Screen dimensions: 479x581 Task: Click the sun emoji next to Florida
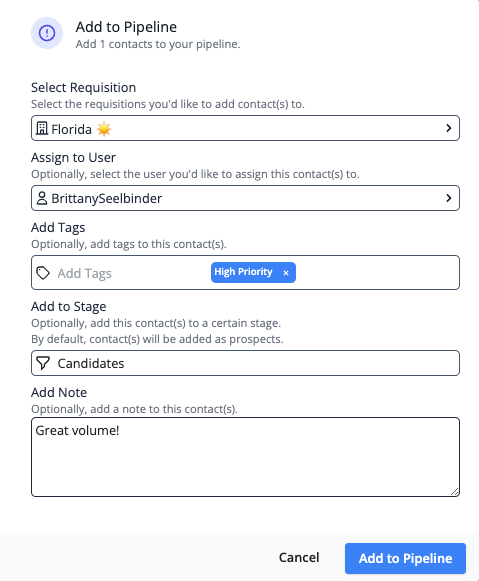(104, 129)
